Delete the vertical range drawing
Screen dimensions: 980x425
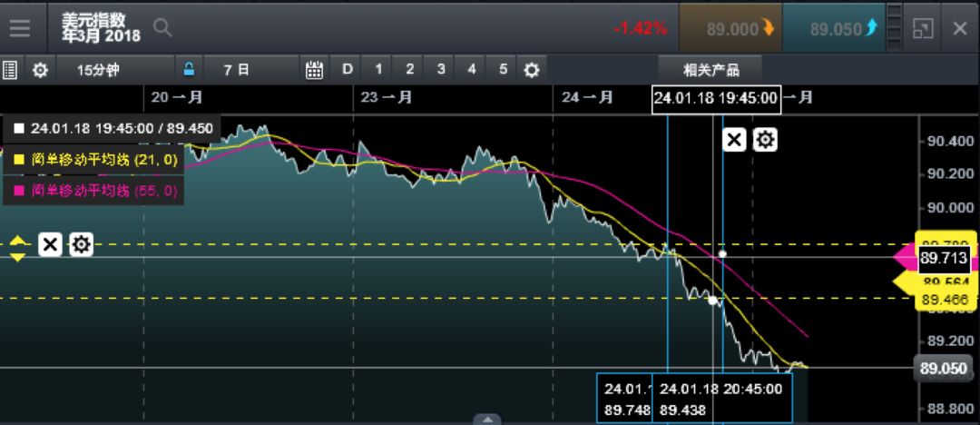pos(734,140)
